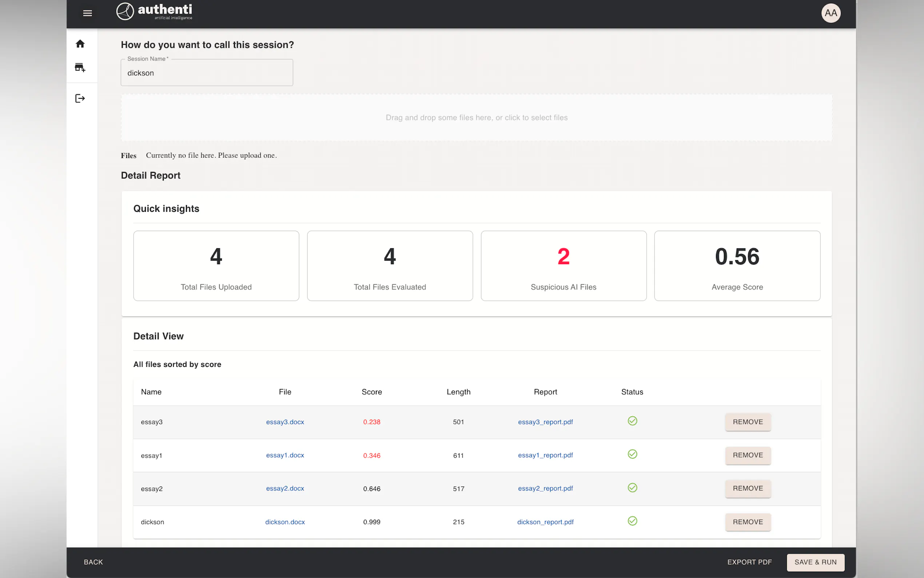
Task: Click the length value 611
Action: click(458, 455)
